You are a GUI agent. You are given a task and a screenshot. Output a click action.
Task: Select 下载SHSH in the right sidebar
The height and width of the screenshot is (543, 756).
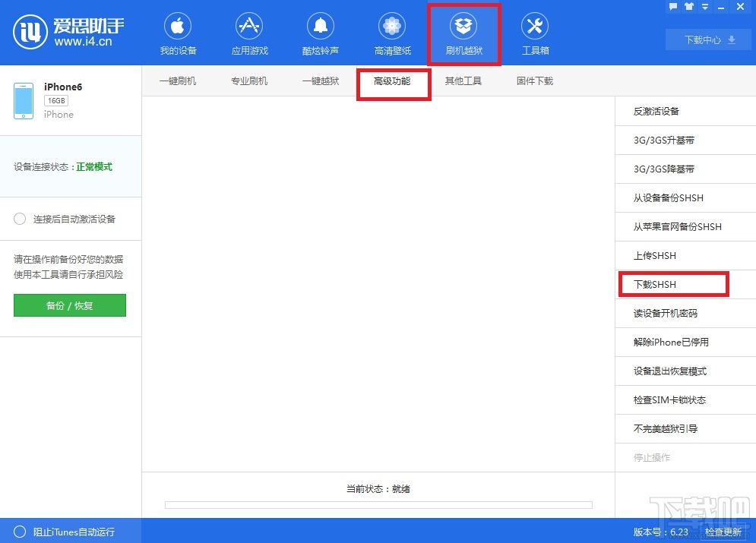[x=673, y=284]
